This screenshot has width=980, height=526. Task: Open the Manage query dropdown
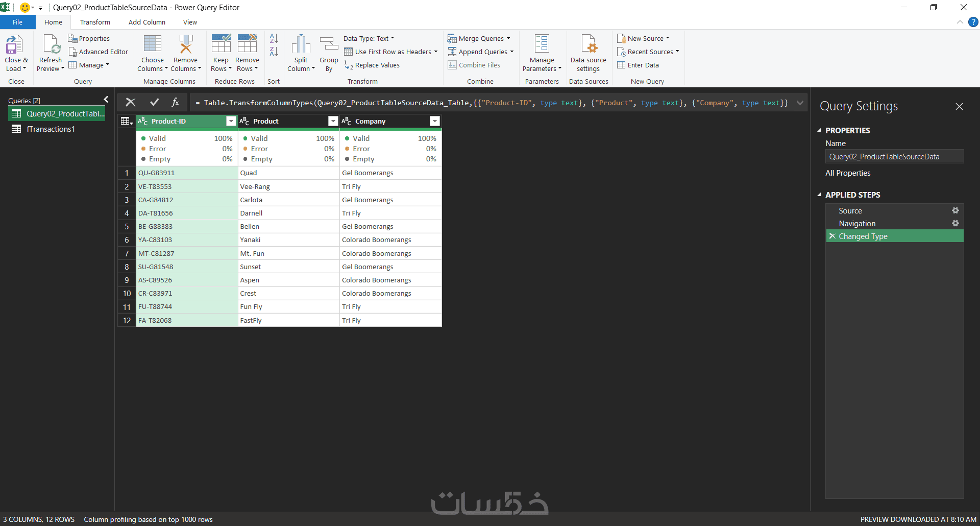(89, 65)
